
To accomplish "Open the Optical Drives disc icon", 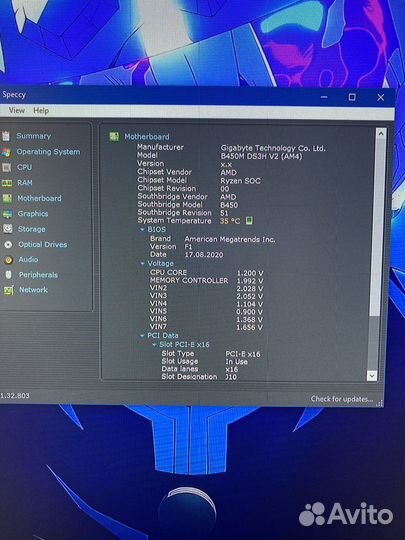I will pyautogui.click(x=8, y=245).
